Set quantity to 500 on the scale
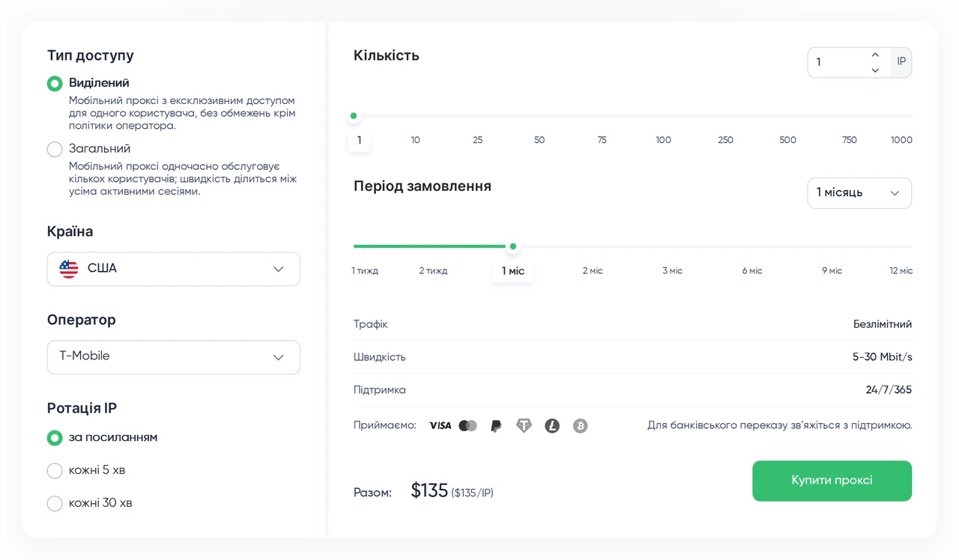 click(787, 140)
